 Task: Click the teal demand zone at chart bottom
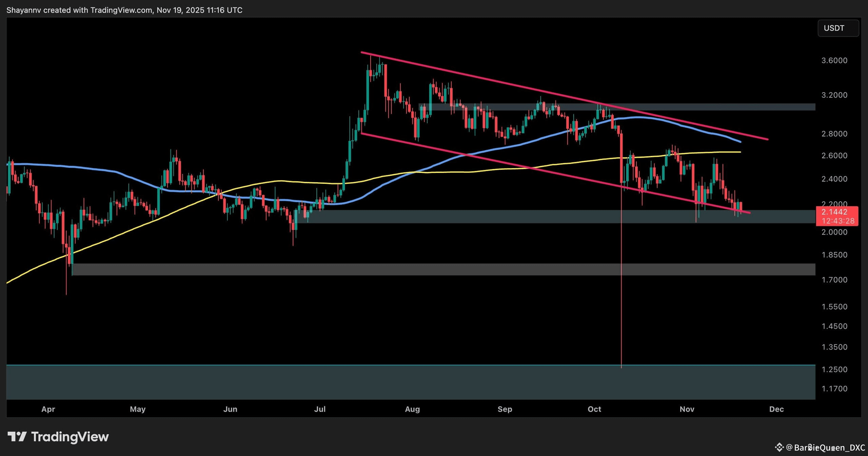point(407,382)
